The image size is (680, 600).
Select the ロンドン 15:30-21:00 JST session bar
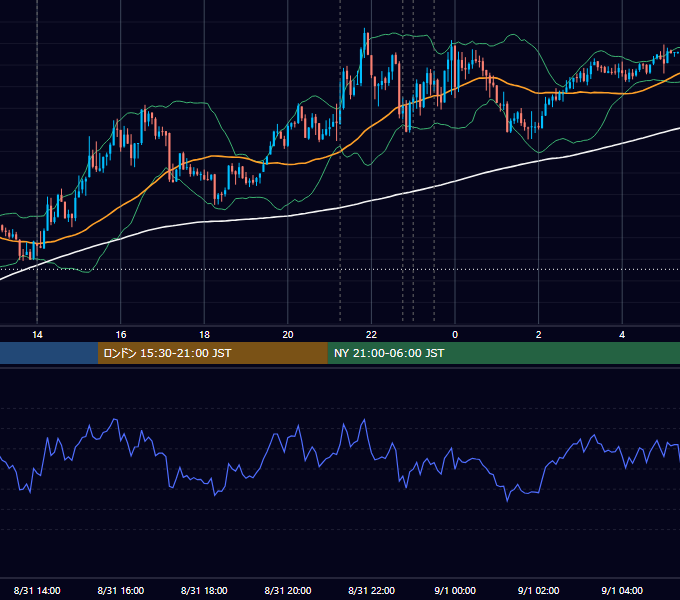tap(212, 353)
